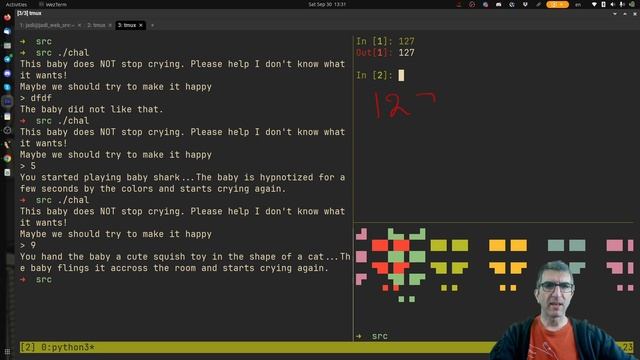Click the '> 9' input line
Screen dimensions: 640x360
(28, 245)
